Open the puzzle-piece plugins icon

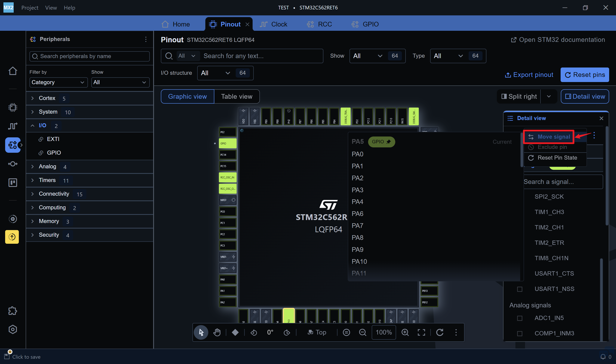[x=13, y=311]
